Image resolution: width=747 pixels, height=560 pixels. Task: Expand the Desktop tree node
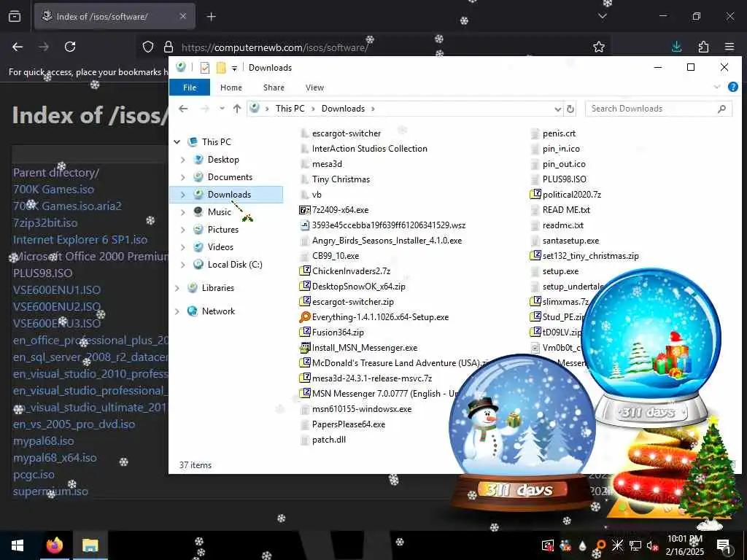[183, 160]
